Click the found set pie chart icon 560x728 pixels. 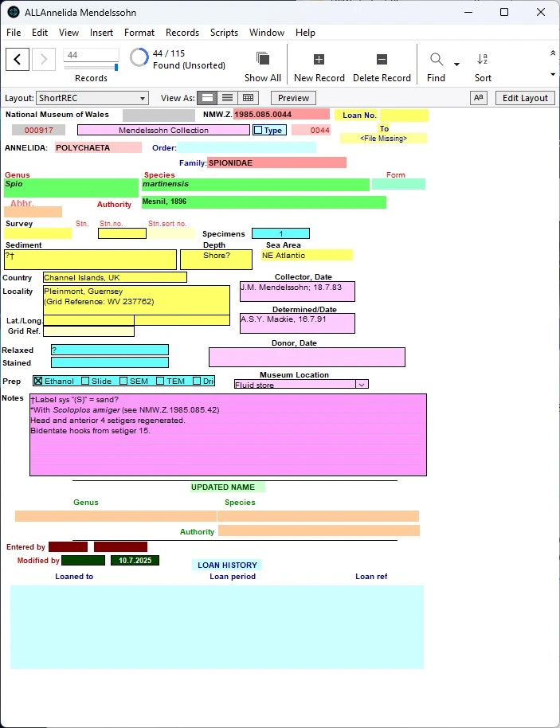[x=139, y=57]
